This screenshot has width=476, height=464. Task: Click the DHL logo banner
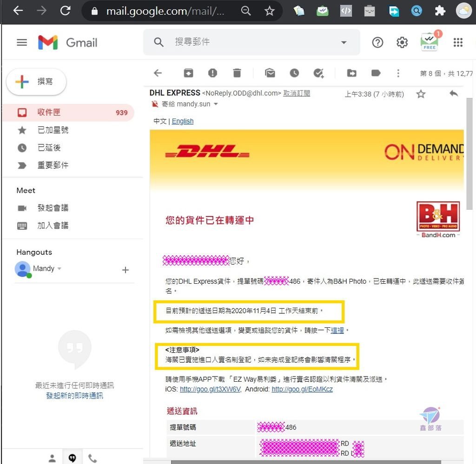point(207,151)
